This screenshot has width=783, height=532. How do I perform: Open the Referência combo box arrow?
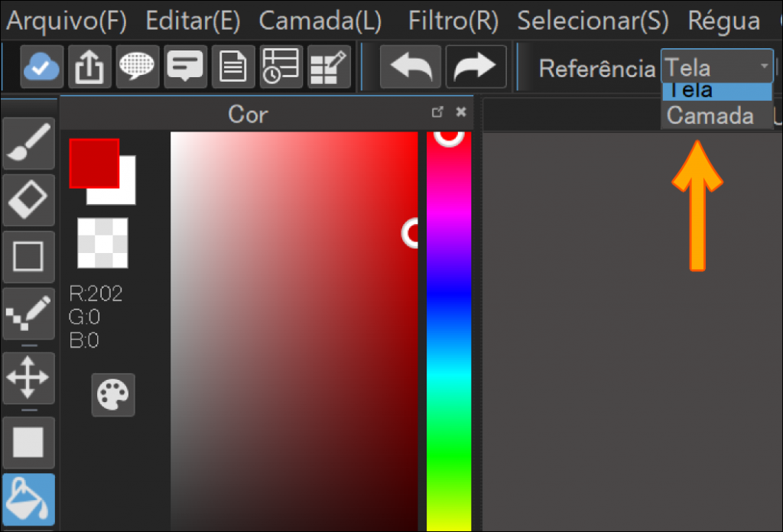[764, 66]
